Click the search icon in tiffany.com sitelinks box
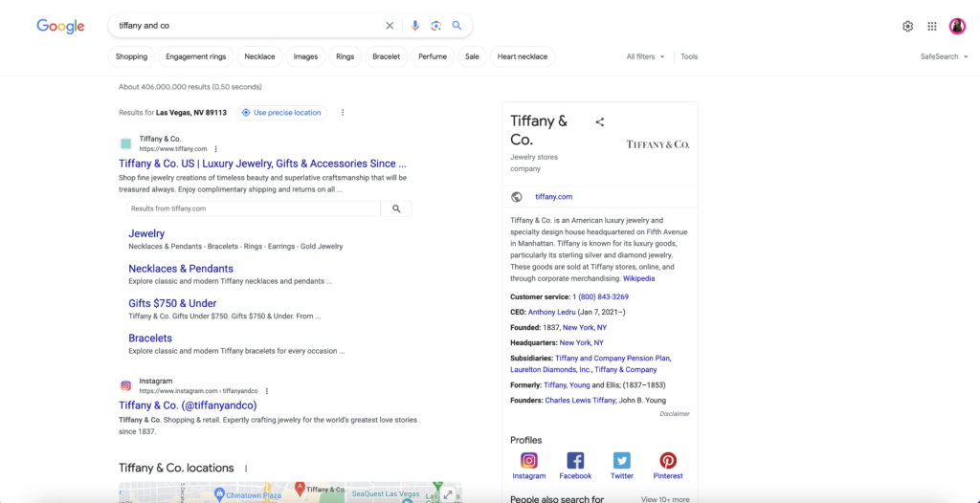The width and height of the screenshot is (980, 503). pyautogui.click(x=396, y=208)
